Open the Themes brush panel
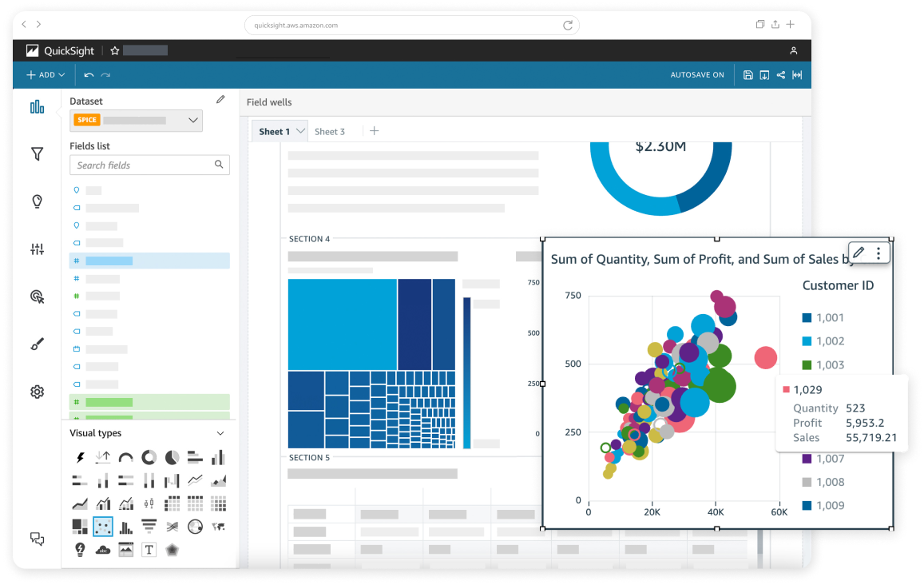The image size is (924, 585). [x=37, y=344]
